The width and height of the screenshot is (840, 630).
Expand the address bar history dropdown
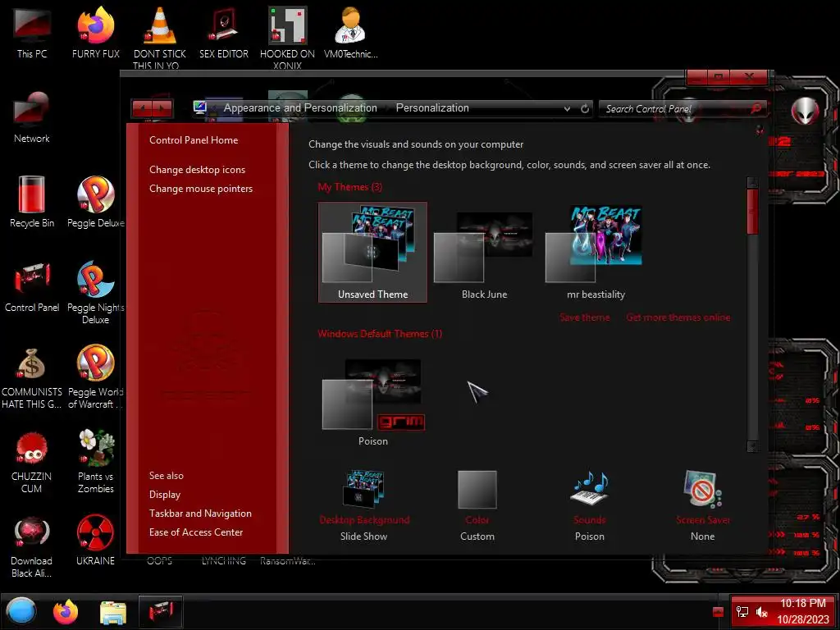pos(568,109)
